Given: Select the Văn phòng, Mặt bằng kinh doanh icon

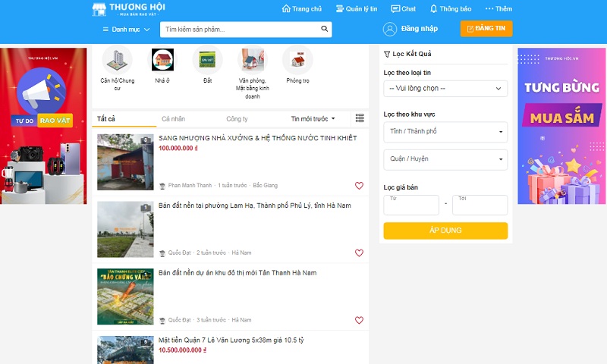Looking at the screenshot, I should click(x=253, y=60).
